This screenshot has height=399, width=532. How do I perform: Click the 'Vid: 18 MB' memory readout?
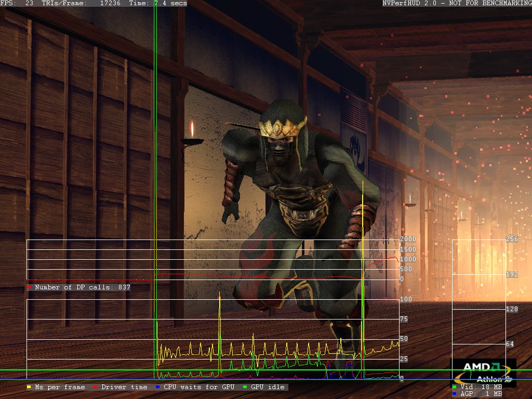(481, 387)
